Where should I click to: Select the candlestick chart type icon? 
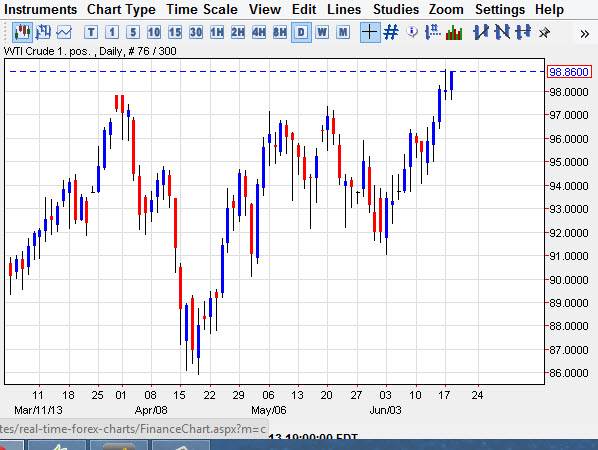[x=22, y=32]
